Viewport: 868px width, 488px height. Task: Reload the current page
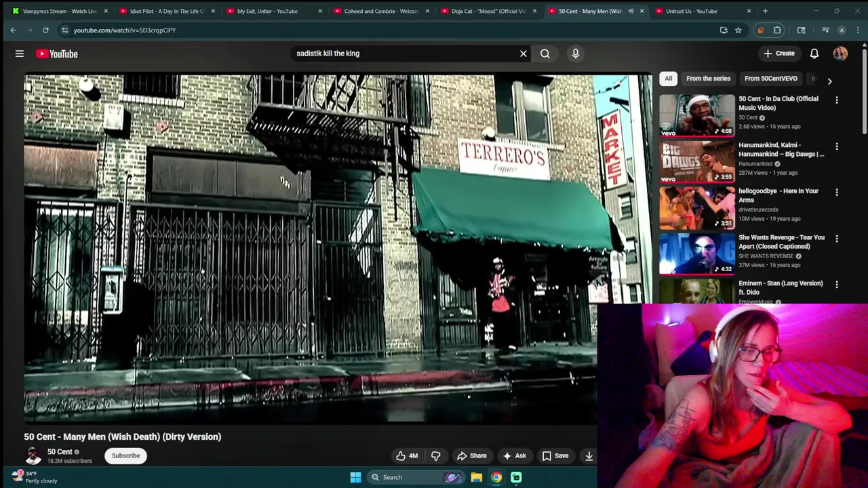point(45,30)
